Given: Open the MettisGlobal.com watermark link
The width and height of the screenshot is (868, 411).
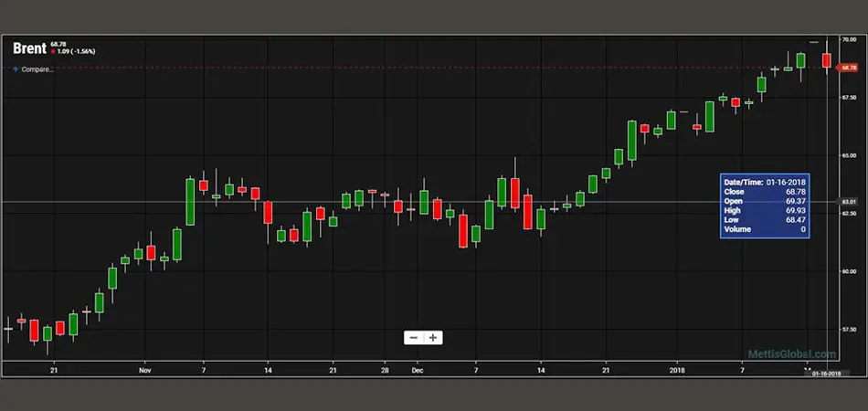Looking at the screenshot, I should [x=791, y=353].
